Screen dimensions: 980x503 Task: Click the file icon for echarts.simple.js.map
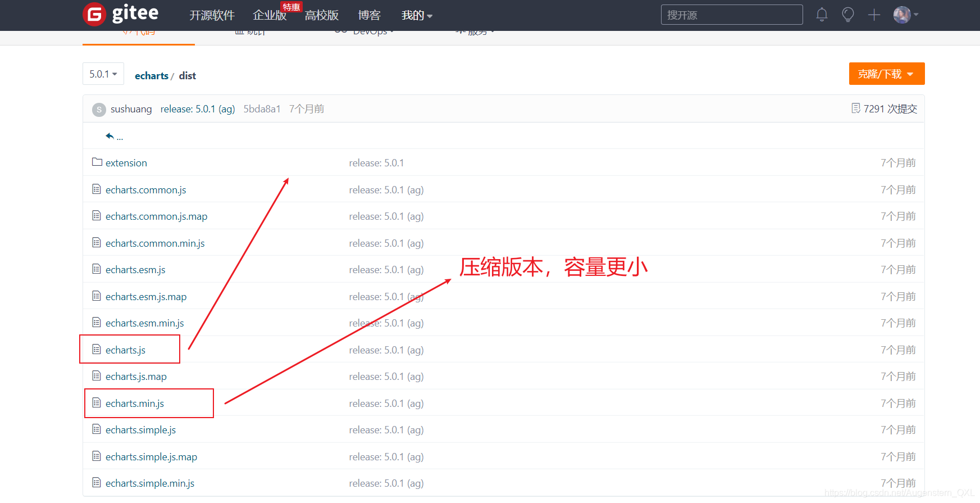pyautogui.click(x=97, y=456)
